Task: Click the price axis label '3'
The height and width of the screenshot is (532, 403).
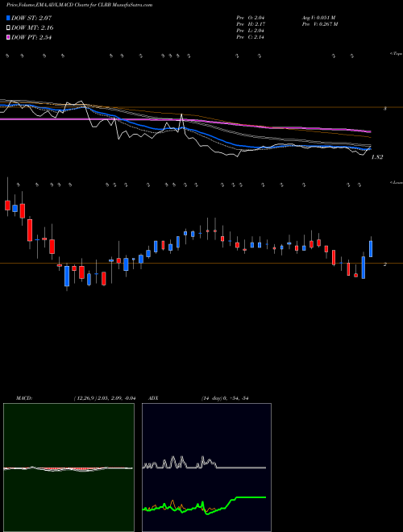Action: pyautogui.click(x=384, y=109)
